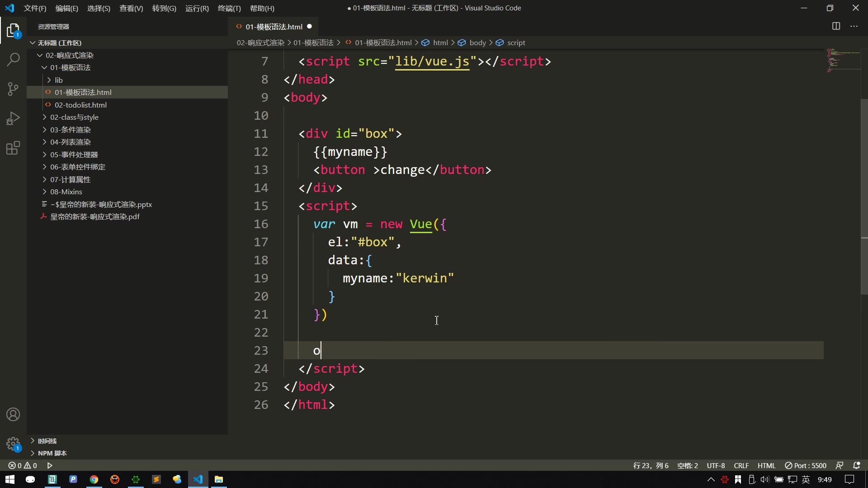Open 02-todolist.html in the explorer
Screen dimensions: 868x488
click(127, 105)
